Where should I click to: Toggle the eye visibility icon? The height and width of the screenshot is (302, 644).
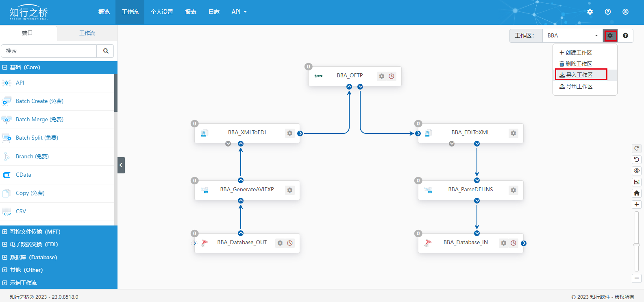coord(637,171)
